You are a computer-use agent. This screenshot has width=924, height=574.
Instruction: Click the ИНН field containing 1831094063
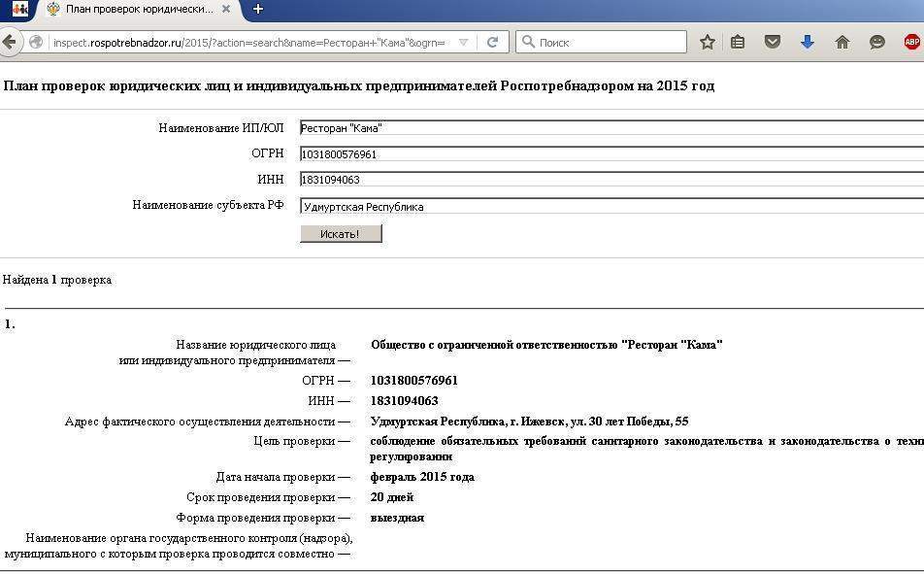pos(611,180)
